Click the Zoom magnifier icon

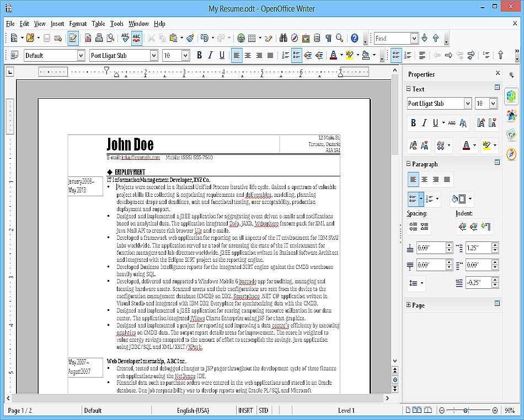click(x=340, y=38)
